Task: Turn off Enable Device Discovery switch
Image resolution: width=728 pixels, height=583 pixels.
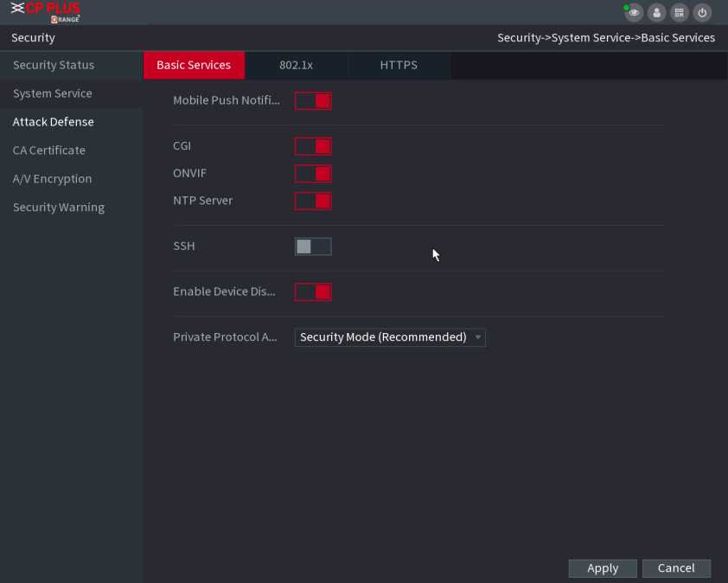Action: click(313, 291)
